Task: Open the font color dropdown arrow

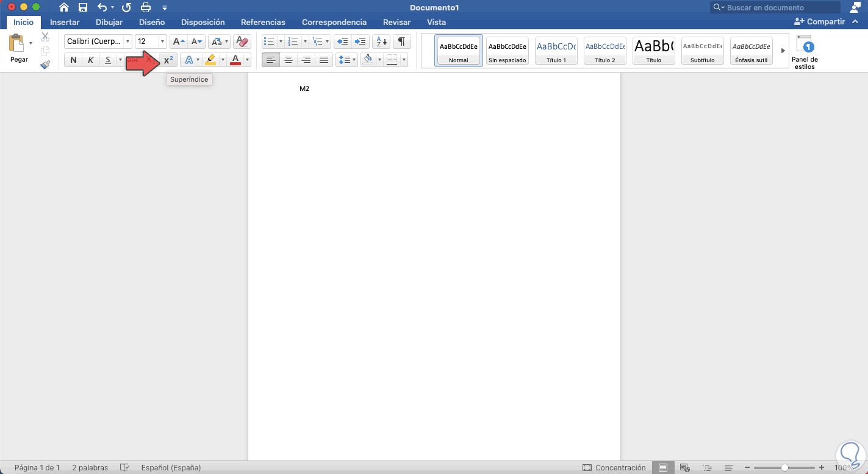Action: point(248,60)
